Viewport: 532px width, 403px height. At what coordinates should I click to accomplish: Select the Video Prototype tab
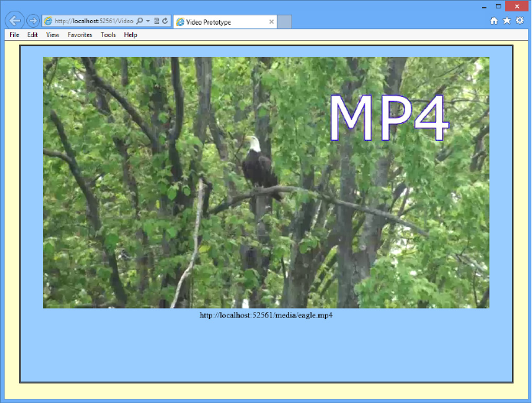click(225, 22)
